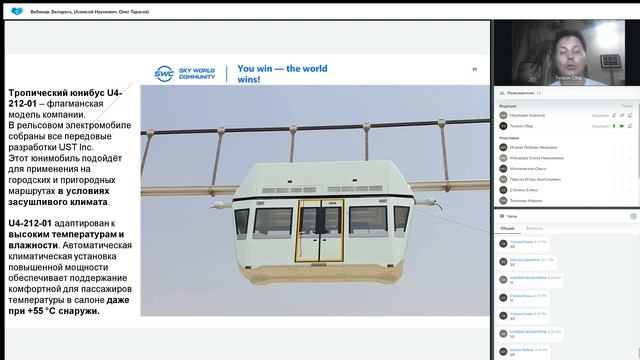The image size is (640, 360).
Task: Turn off Tarasov Oleg's green camera icon
Action: click(x=622, y=126)
